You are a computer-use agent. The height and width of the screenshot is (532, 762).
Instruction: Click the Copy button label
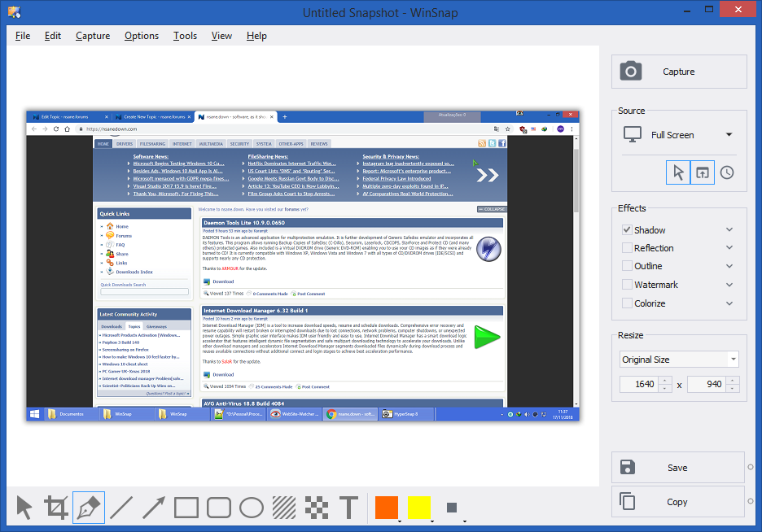click(x=677, y=501)
